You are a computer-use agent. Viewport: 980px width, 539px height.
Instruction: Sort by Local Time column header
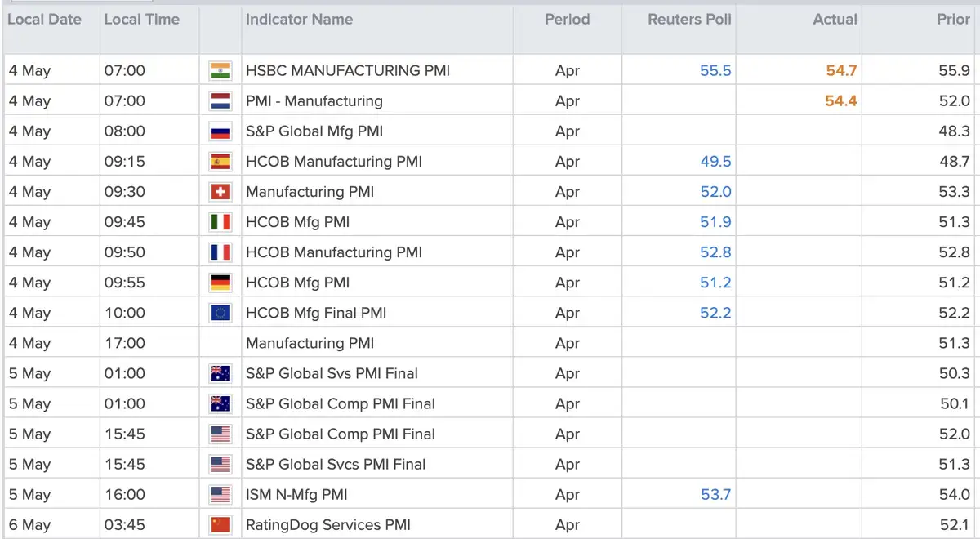coord(142,19)
